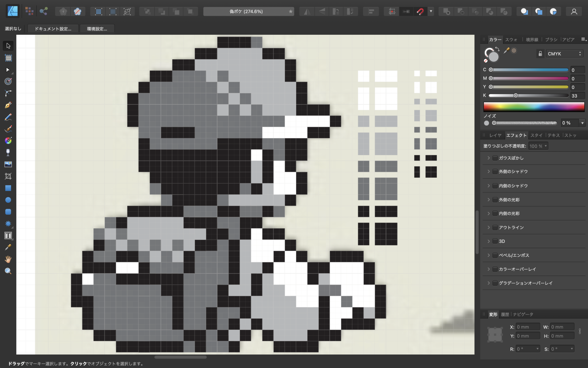Image resolution: width=588 pixels, height=368 pixels.
Task: Swap fill and stroke colors arrow
Action: (498, 49)
